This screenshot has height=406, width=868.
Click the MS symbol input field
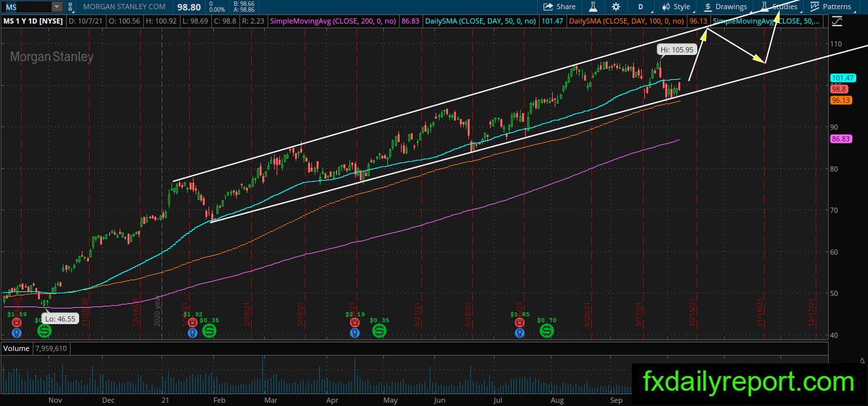point(26,7)
